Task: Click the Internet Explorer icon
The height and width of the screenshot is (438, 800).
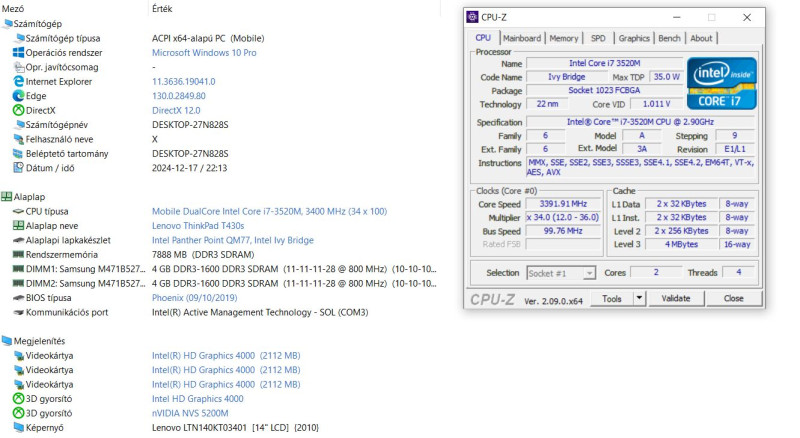Action: (x=18, y=81)
